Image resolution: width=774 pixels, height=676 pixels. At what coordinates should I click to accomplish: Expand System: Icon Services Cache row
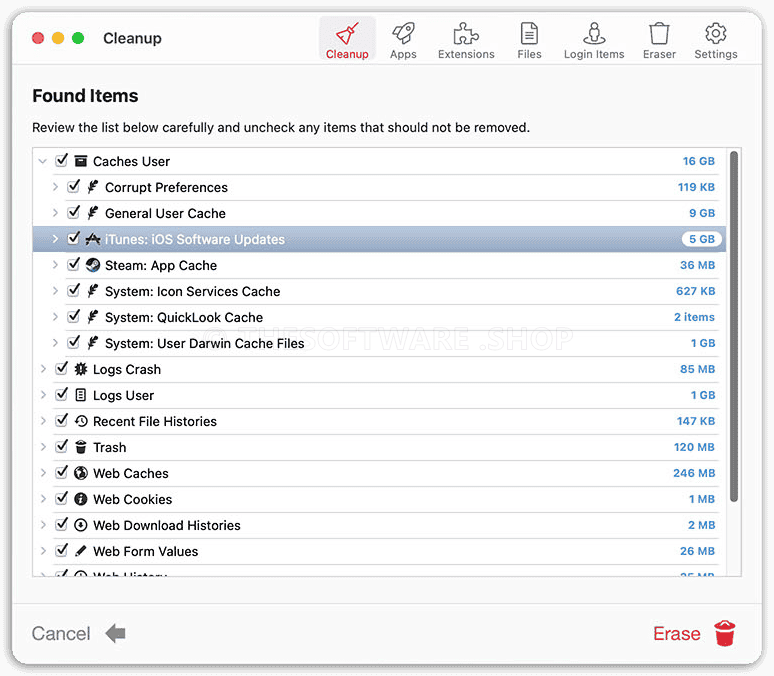(x=55, y=291)
